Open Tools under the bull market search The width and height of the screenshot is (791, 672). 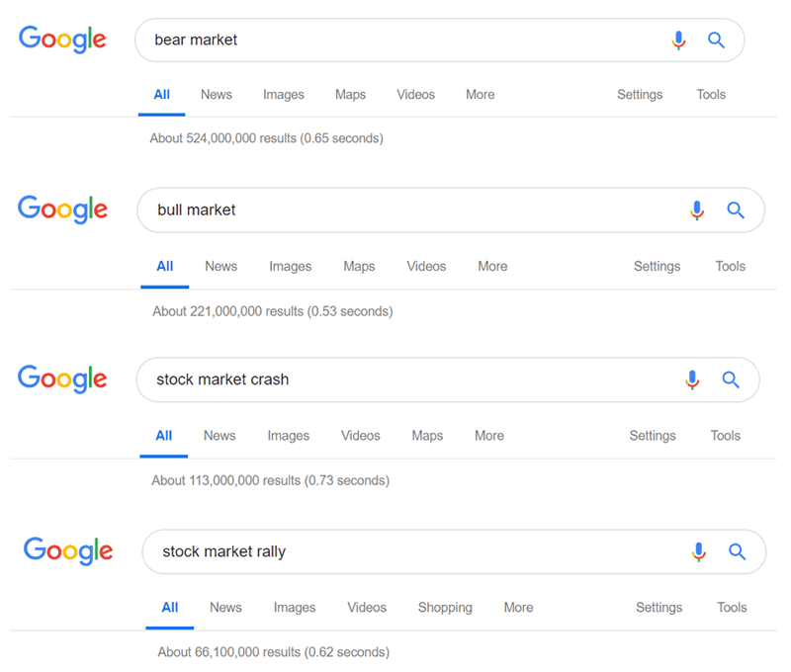click(730, 266)
